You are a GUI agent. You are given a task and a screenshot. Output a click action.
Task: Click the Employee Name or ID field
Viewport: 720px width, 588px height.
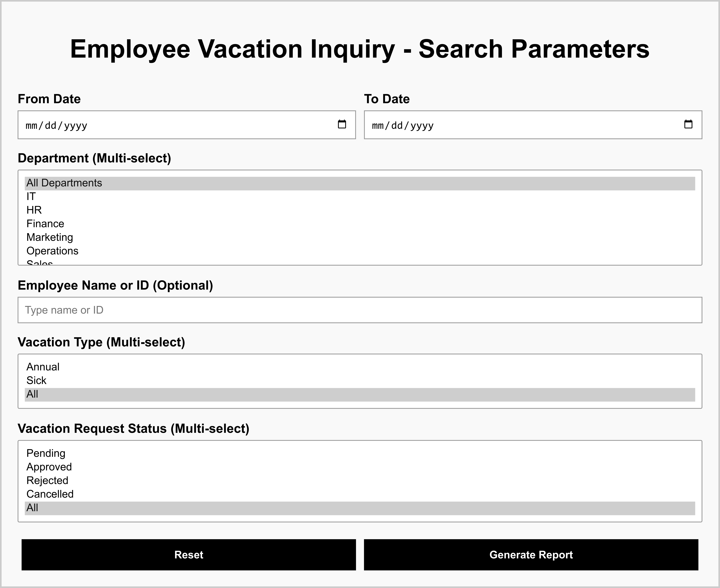[x=360, y=310]
